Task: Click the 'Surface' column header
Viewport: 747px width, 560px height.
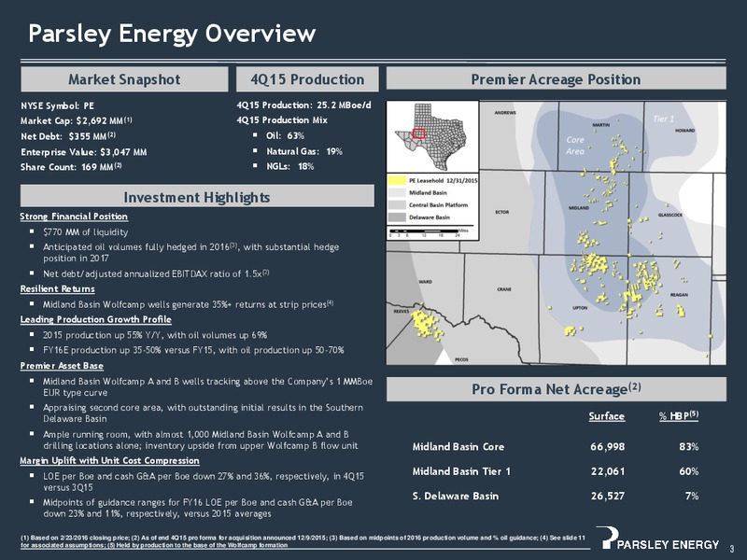Action: click(x=606, y=416)
